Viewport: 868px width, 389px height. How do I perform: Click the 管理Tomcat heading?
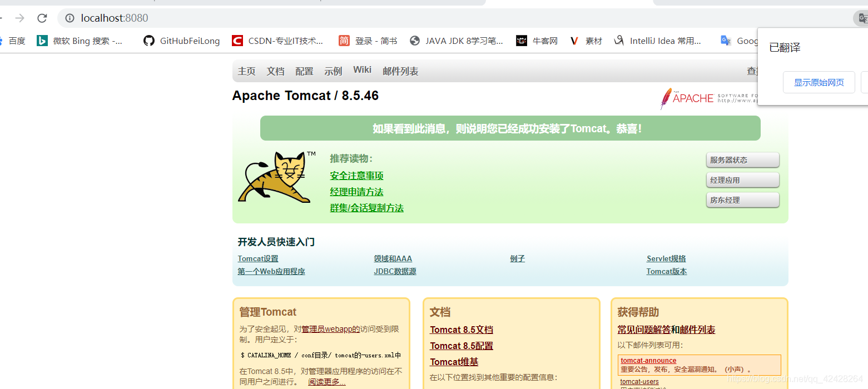[268, 312]
